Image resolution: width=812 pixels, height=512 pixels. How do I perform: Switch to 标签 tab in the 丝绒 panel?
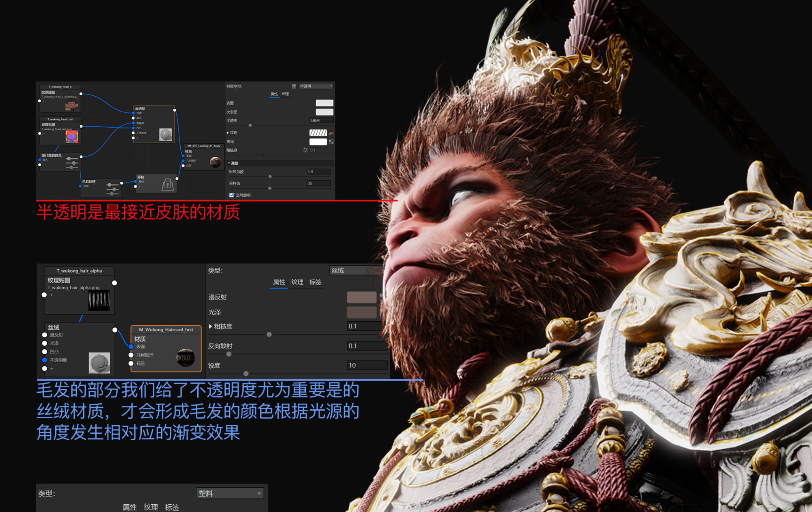pyautogui.click(x=315, y=282)
